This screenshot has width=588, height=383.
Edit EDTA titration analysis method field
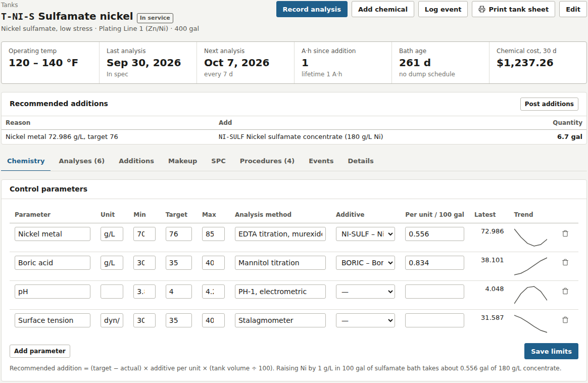(280, 234)
